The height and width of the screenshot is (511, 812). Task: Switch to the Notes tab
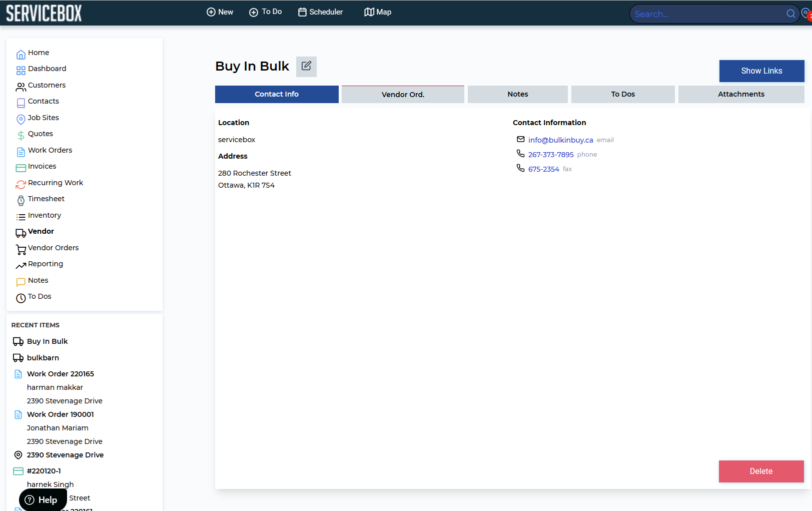click(518, 94)
